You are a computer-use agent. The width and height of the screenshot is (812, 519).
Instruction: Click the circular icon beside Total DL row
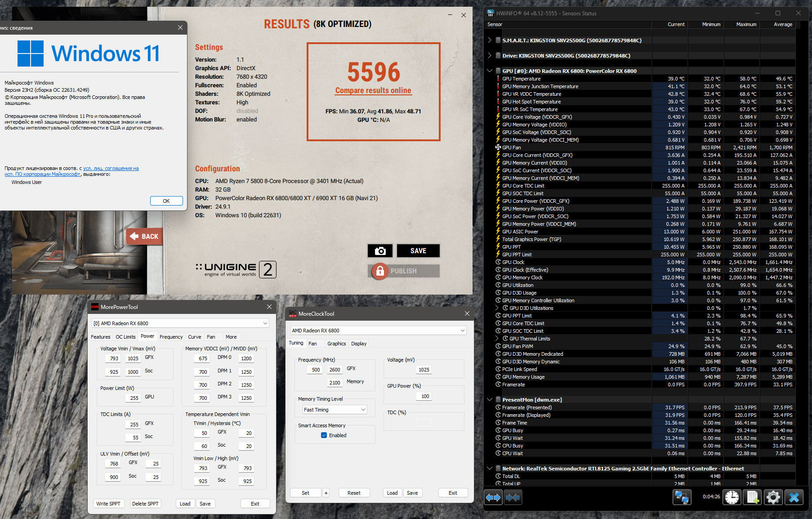coord(498,476)
